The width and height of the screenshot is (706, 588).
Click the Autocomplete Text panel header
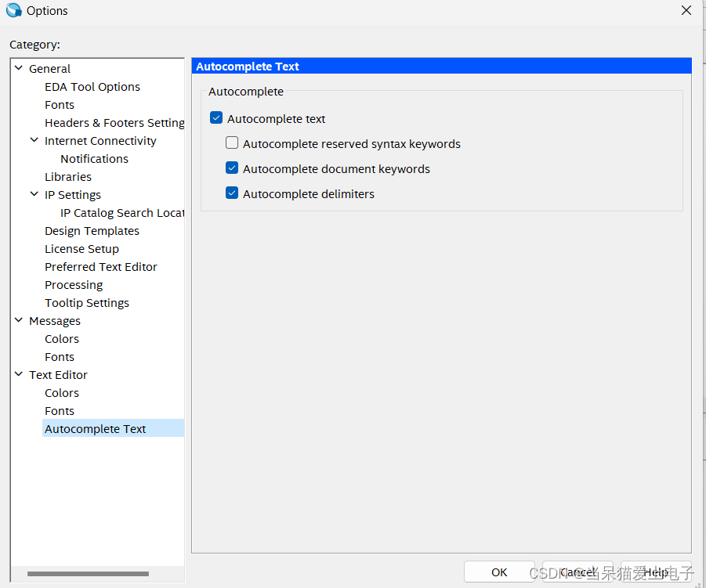point(442,66)
